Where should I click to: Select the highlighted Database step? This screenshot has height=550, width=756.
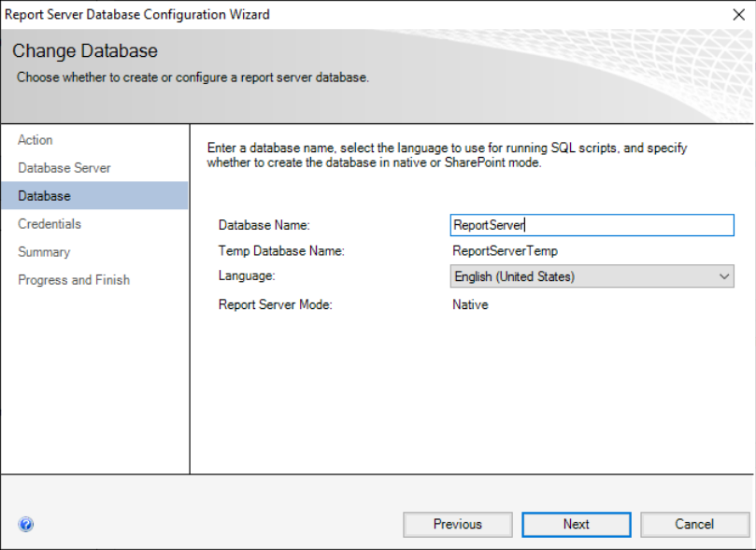pyautogui.click(x=94, y=195)
